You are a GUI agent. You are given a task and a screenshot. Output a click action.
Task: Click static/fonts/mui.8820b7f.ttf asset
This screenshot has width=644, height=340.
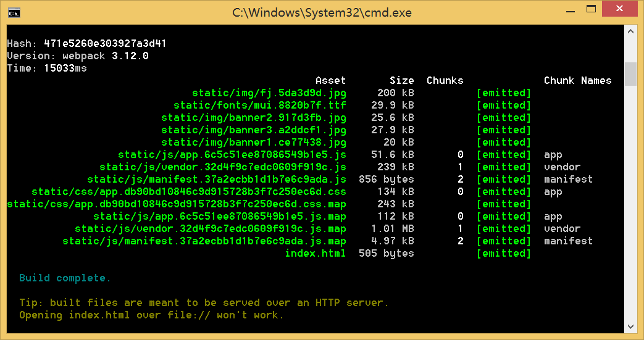tap(259, 105)
